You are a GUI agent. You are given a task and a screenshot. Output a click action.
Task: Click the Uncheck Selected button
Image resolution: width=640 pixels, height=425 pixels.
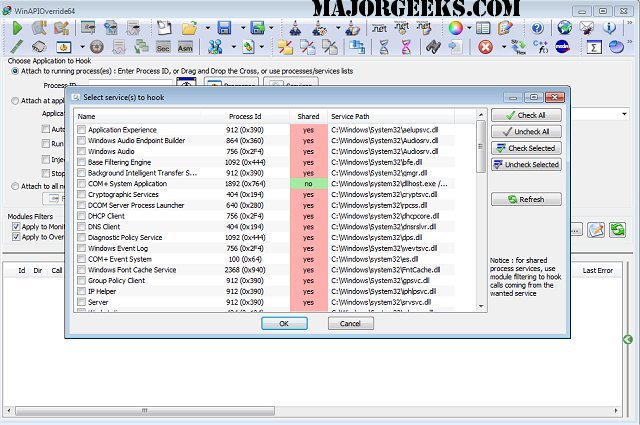pyautogui.click(x=526, y=164)
